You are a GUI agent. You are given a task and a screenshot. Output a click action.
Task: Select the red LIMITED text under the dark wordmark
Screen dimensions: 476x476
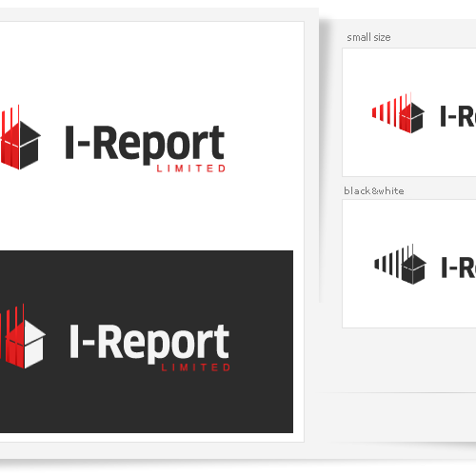coord(191,169)
